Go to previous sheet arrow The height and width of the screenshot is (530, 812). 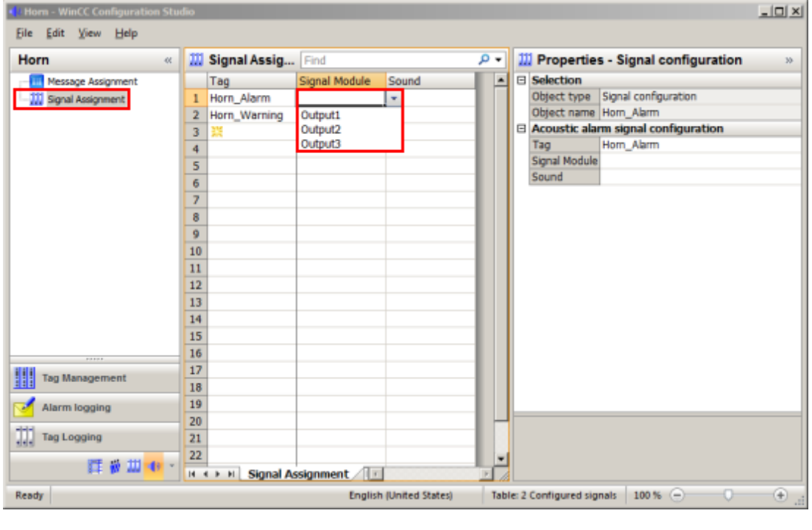click(x=205, y=473)
